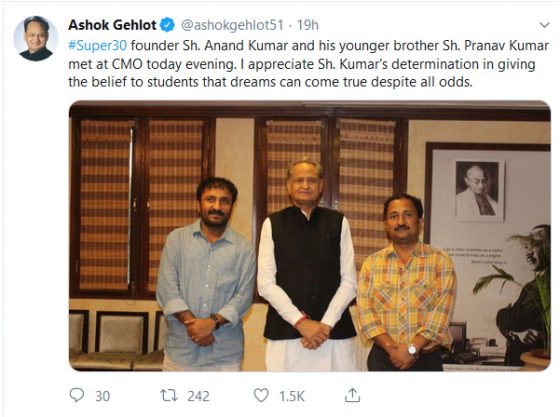Image resolution: width=560 pixels, height=417 pixels.
Task: Open Ashok Gehlot's profile avatar
Action: [x=35, y=38]
